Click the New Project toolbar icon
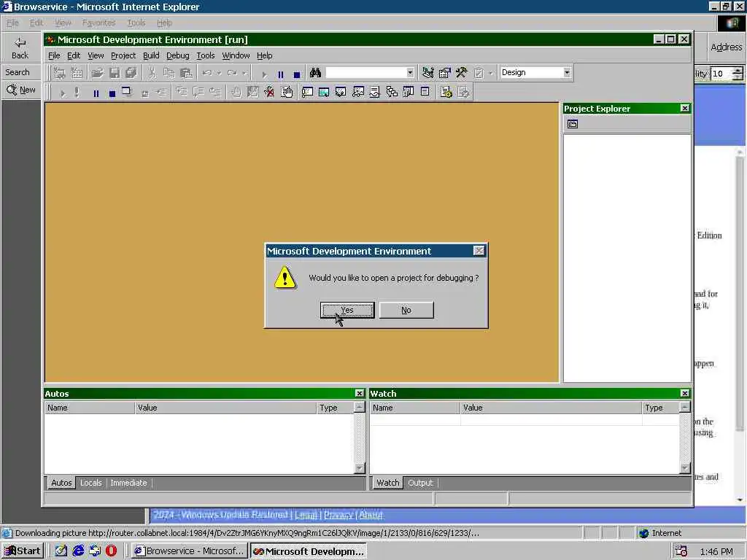747x560 pixels. tap(60, 73)
